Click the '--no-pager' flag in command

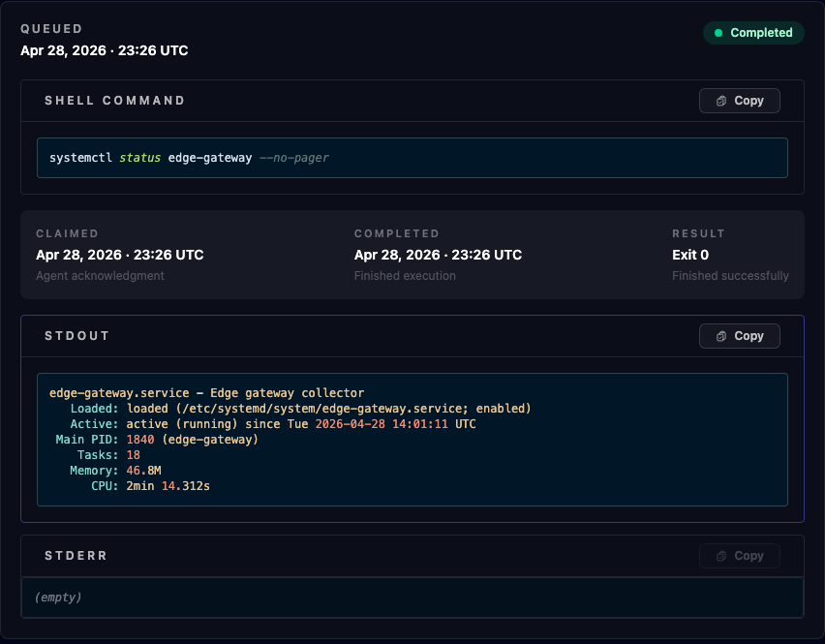coord(294,158)
